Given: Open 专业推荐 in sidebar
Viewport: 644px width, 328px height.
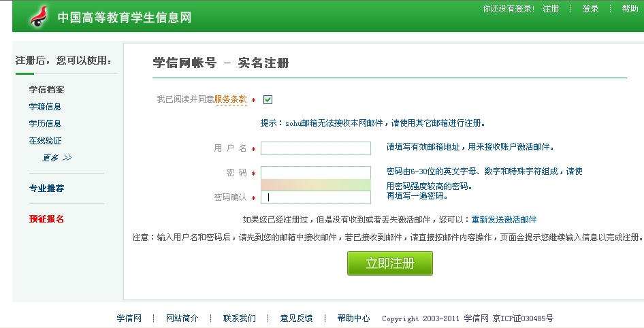Looking at the screenshot, I should point(46,188).
